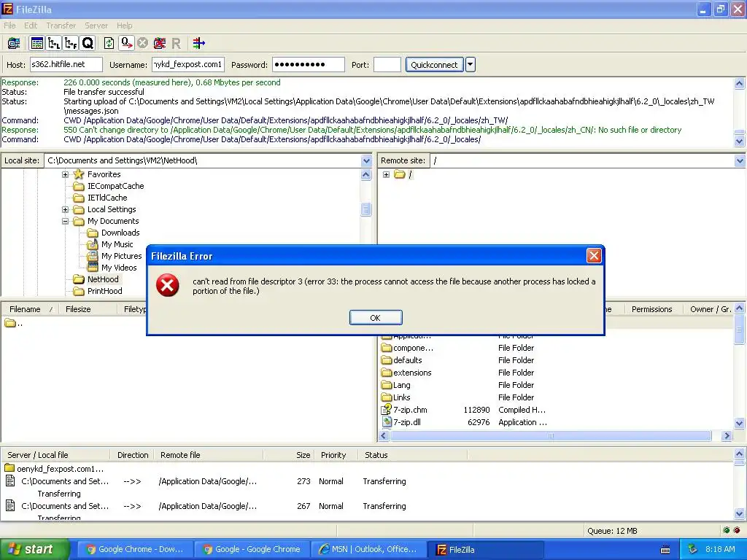Select the PrintHood folder in local tree
Screen dimensions: 747x560
[105, 291]
